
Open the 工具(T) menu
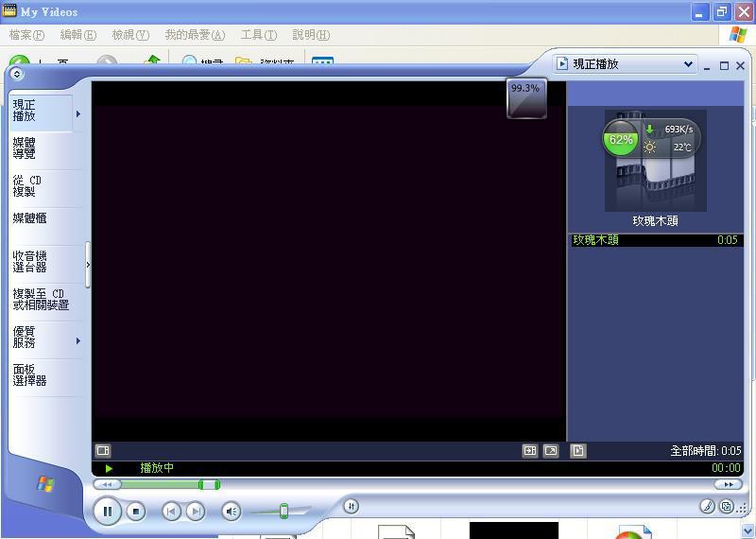pos(258,35)
